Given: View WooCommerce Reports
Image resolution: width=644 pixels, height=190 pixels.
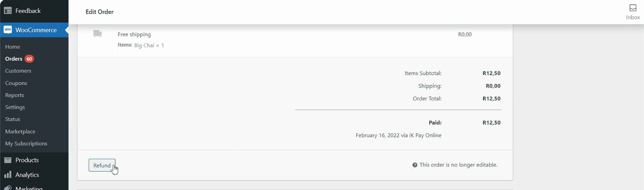Looking at the screenshot, I should (14, 95).
